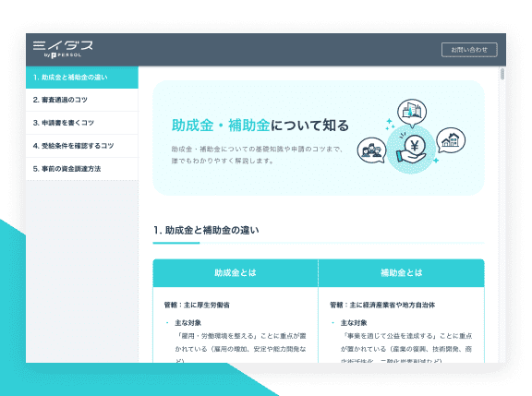The height and width of the screenshot is (396, 532).
Task: Open the お問い合わせ contact button
Action: click(x=469, y=50)
